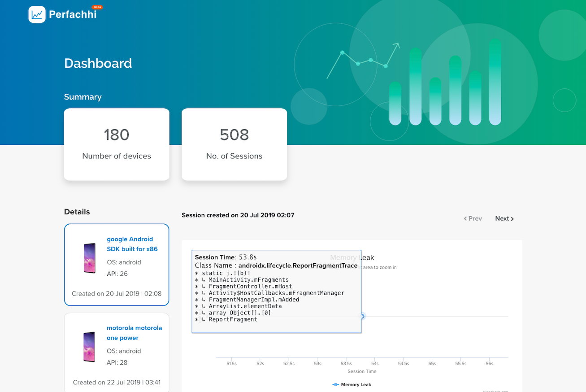
Task: Go to the Prev session
Action: point(473,218)
